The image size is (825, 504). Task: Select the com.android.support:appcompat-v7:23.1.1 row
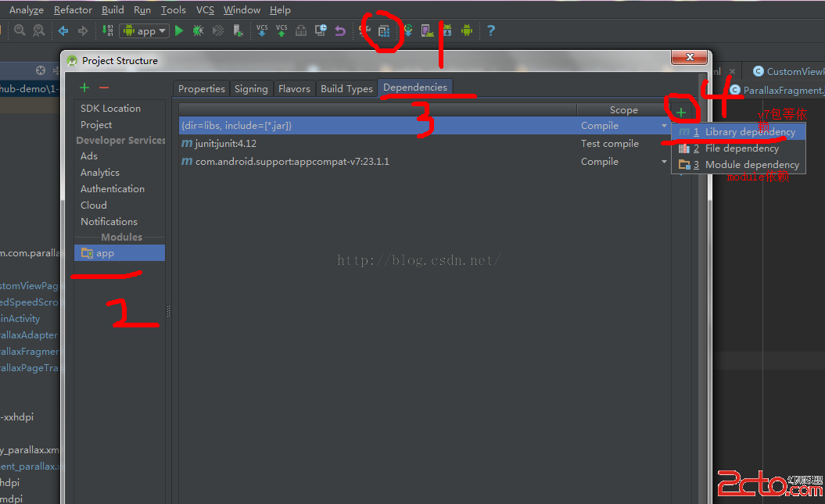pos(425,161)
